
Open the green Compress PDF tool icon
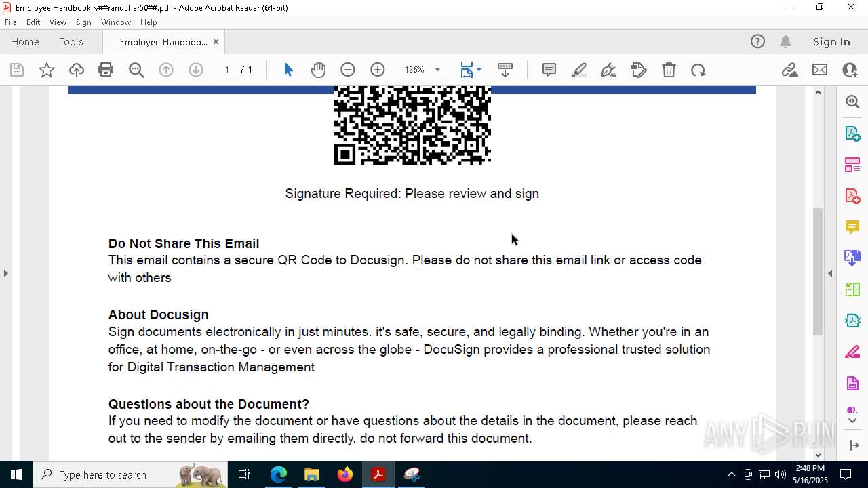point(852,289)
